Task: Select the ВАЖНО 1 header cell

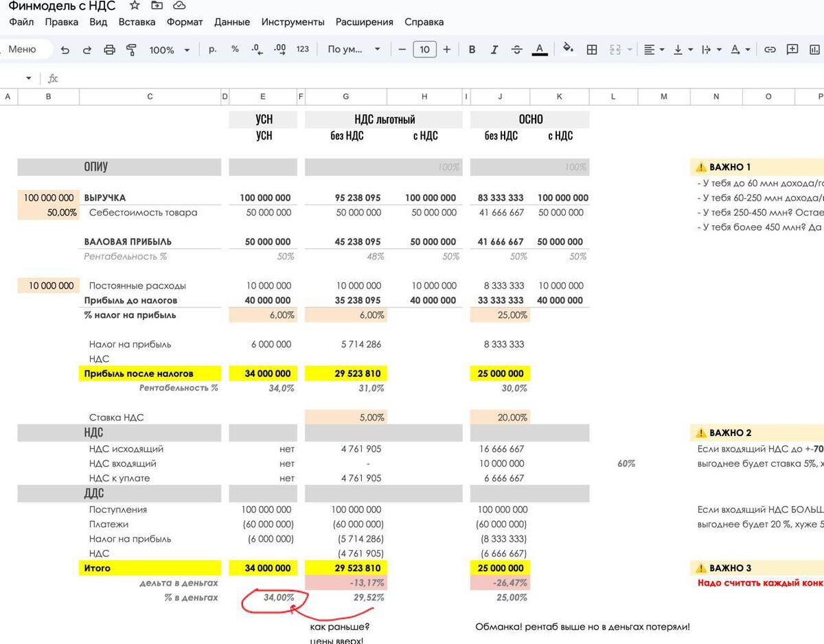Action: 757,167
